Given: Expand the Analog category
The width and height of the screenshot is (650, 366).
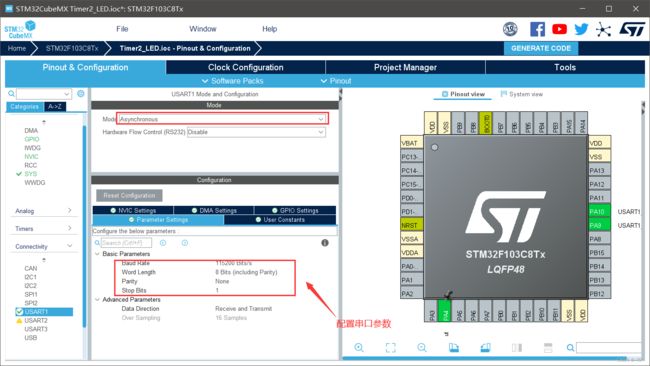Looking at the screenshot, I should 43,211.
